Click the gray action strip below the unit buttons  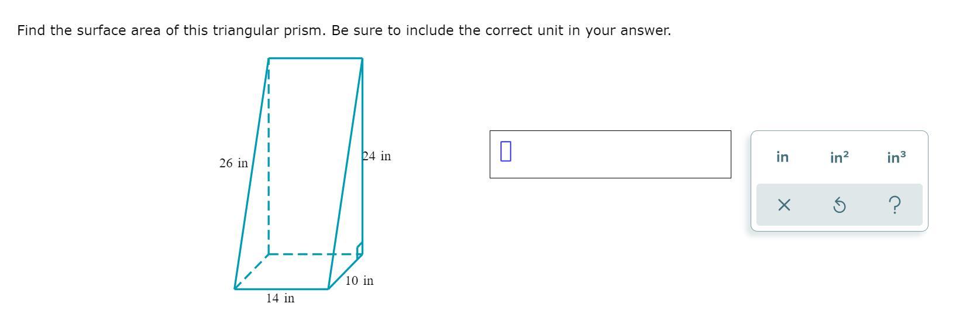[x=839, y=205]
